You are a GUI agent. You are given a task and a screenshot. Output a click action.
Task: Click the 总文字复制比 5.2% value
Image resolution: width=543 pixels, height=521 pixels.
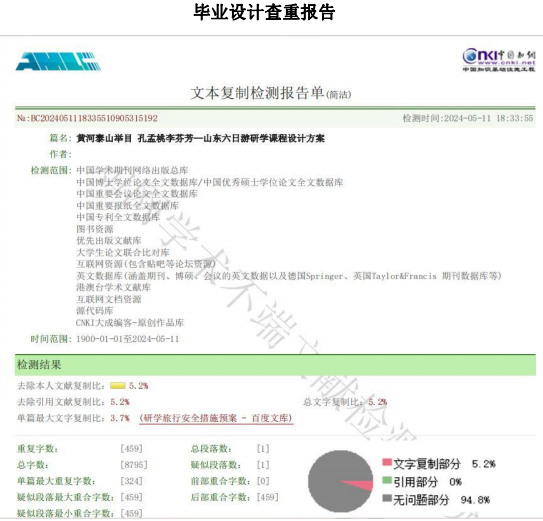point(377,402)
